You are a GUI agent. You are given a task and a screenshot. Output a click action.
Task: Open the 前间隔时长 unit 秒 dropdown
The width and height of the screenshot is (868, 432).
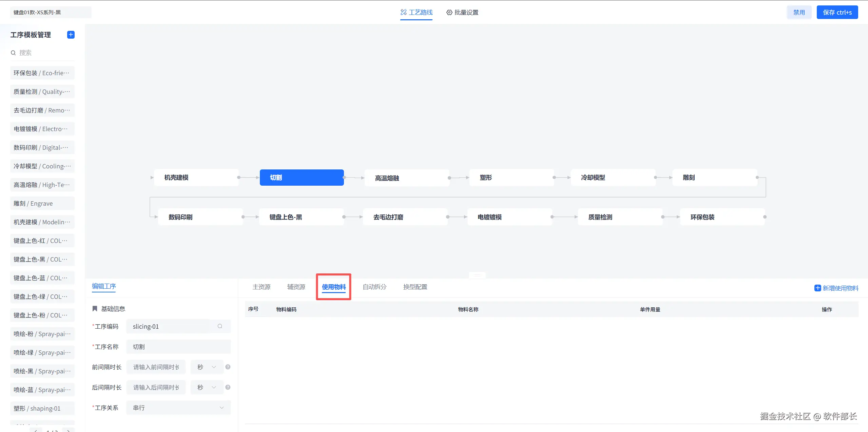(x=207, y=367)
